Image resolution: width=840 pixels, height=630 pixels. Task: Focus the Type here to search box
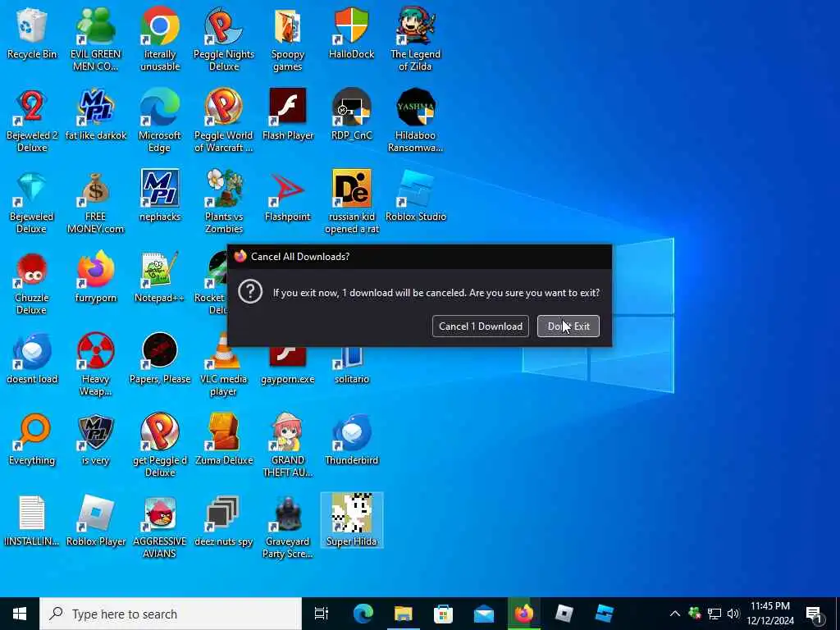[171, 614]
